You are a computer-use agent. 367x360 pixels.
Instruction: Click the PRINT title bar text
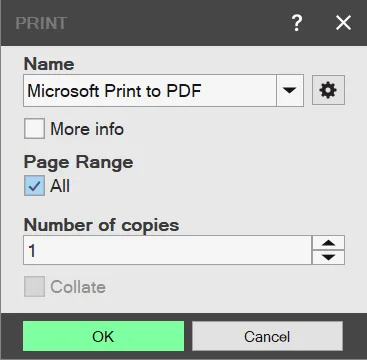click(x=41, y=23)
